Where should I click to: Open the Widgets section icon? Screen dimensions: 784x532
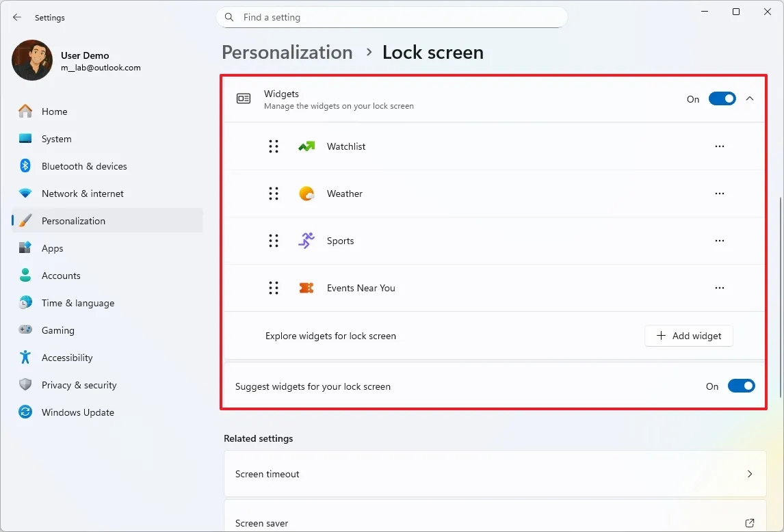pos(244,98)
